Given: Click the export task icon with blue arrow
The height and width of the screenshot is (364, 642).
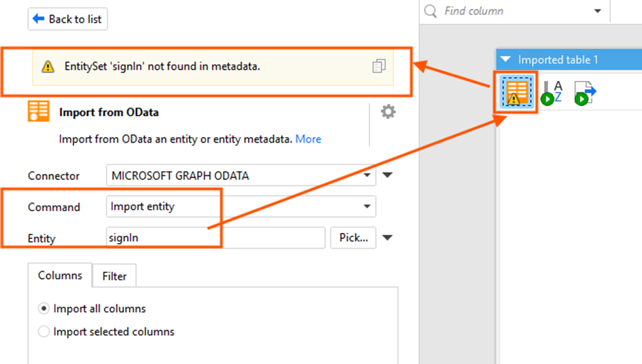Looking at the screenshot, I should 584,92.
